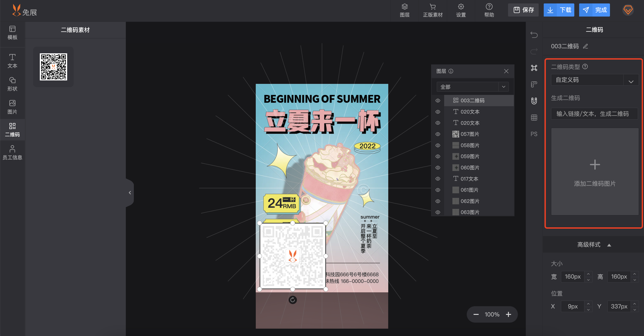
Task: Hide the 017文本 layer
Action: [438, 179]
